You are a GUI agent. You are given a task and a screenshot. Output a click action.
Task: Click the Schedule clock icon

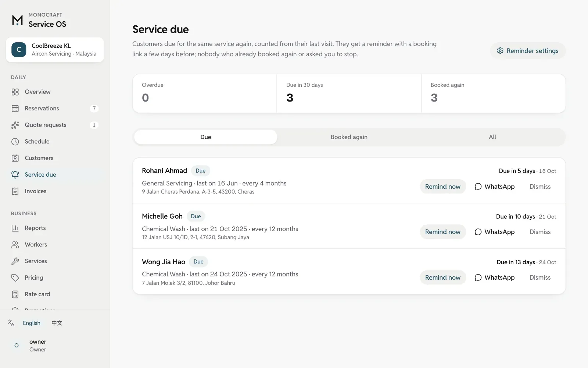click(x=15, y=142)
